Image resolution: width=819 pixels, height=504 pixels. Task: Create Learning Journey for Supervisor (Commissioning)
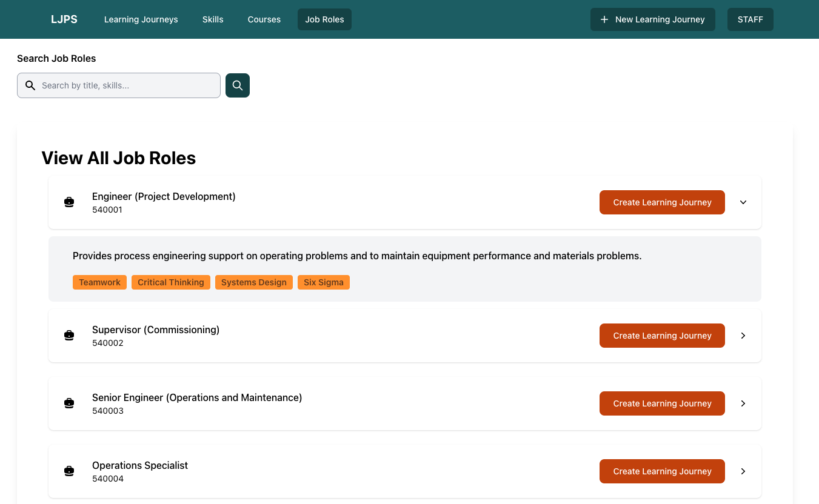(x=662, y=336)
